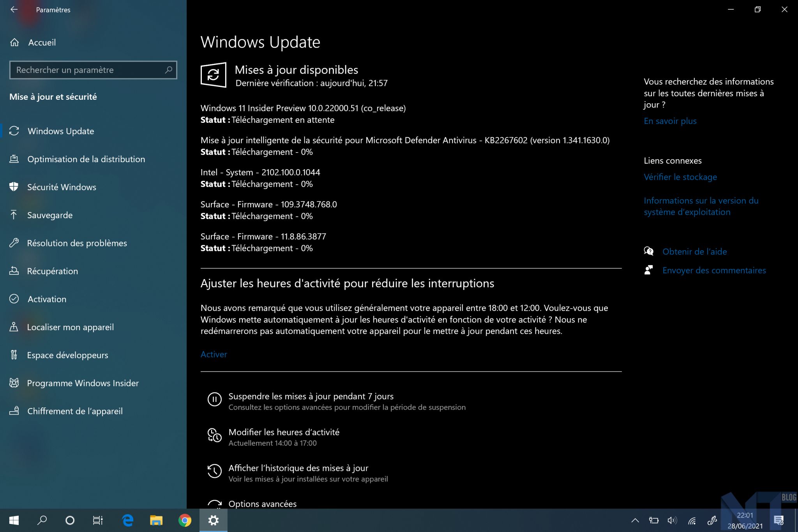The image size is (798, 532).
Task: Click Envoyer des commentaires link
Action: [x=714, y=270]
